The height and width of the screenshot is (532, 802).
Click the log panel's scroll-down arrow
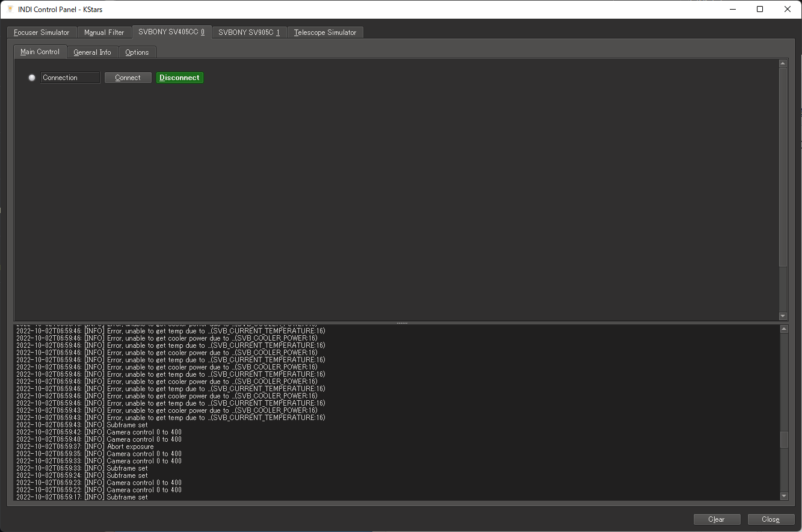tap(783, 496)
